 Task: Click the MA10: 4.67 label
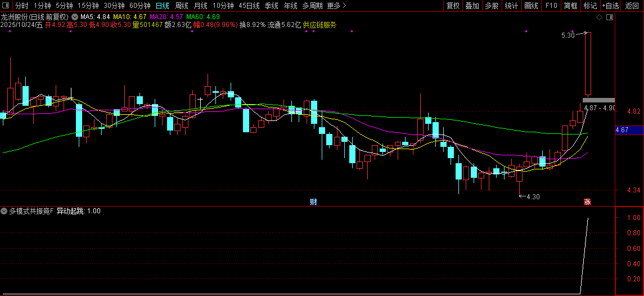130,17
